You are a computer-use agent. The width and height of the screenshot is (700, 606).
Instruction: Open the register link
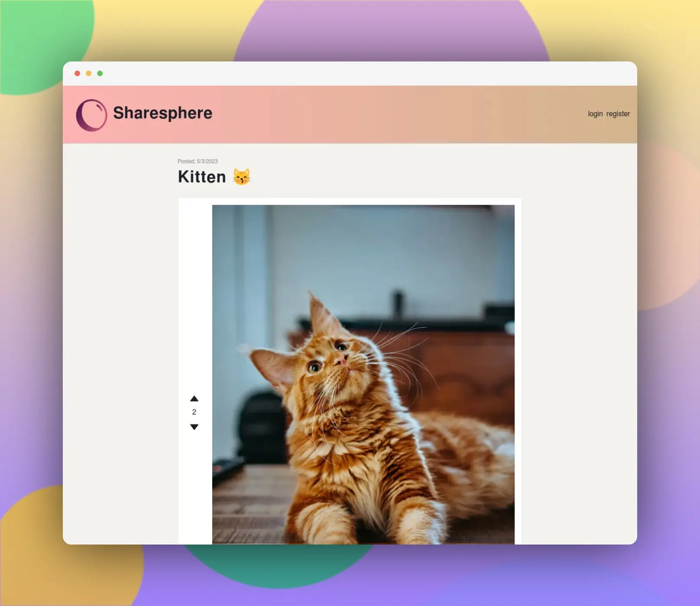pyautogui.click(x=618, y=114)
